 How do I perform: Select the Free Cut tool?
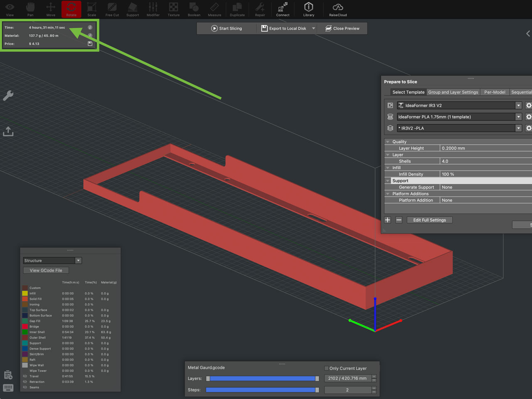tap(112, 9)
